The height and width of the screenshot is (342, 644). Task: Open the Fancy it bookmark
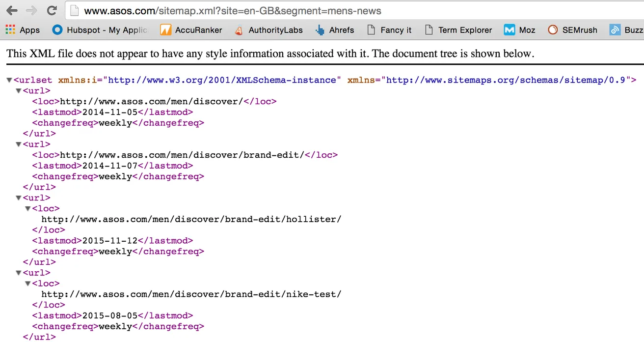389,30
